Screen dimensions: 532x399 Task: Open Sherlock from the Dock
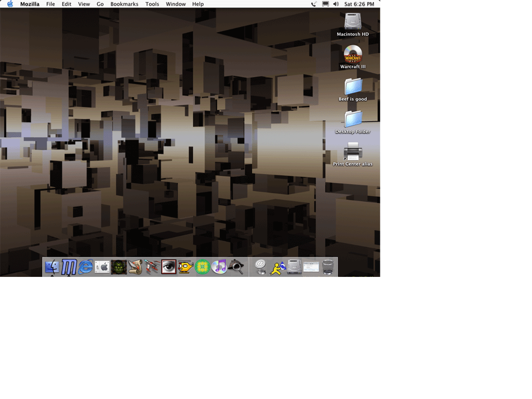pyautogui.click(x=236, y=267)
